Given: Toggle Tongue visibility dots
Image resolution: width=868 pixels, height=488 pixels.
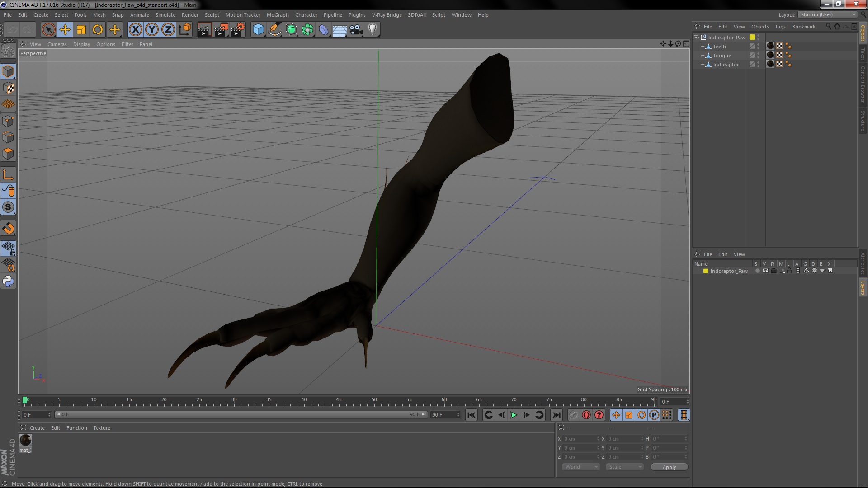Looking at the screenshot, I should pos(759,55).
